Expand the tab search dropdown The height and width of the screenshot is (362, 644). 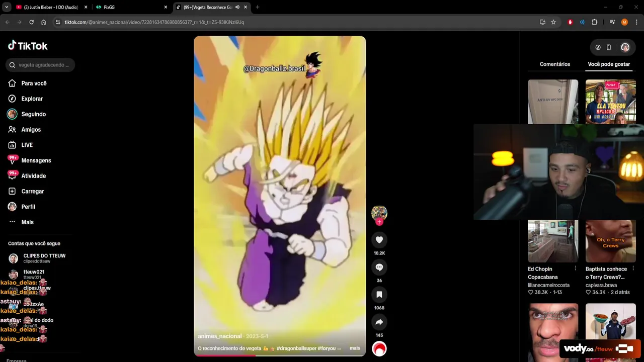point(7,7)
